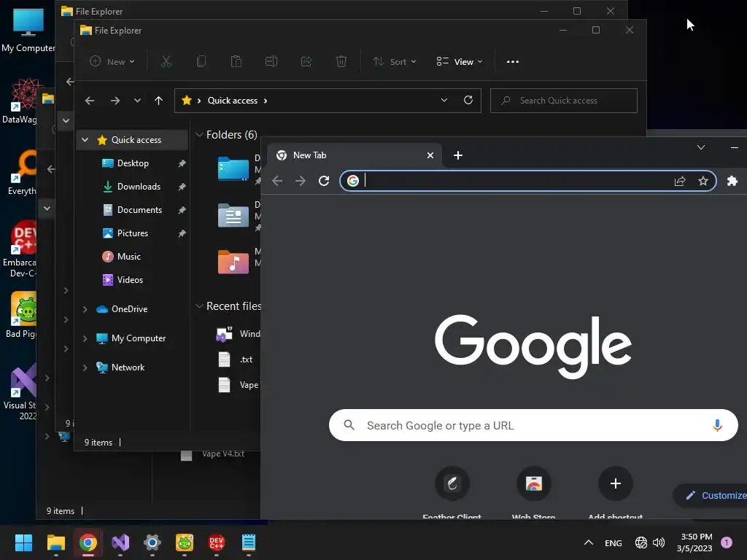Close the New Tab tab
The image size is (747, 560).
click(430, 155)
